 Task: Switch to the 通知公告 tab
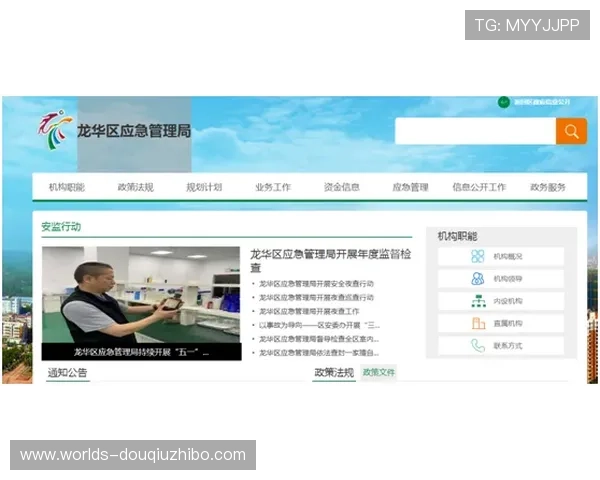[67, 372]
